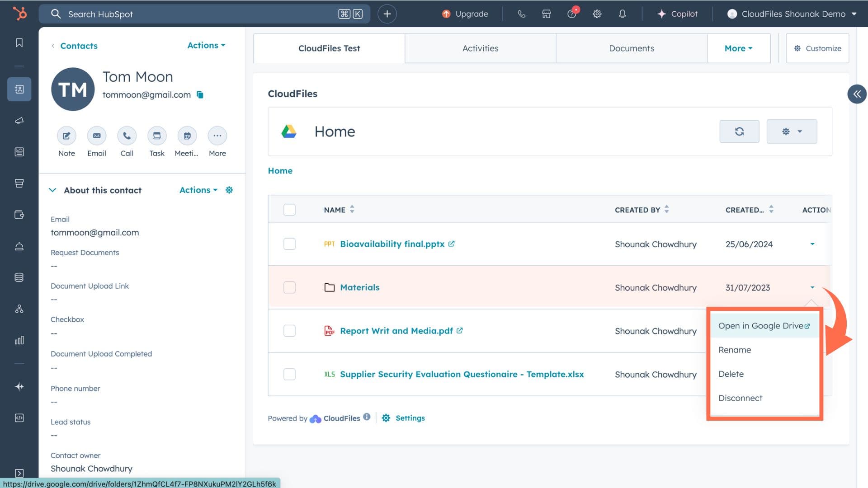Check the checkbox next to Materials folder
Screen dimensions: 868x488
pos(289,287)
